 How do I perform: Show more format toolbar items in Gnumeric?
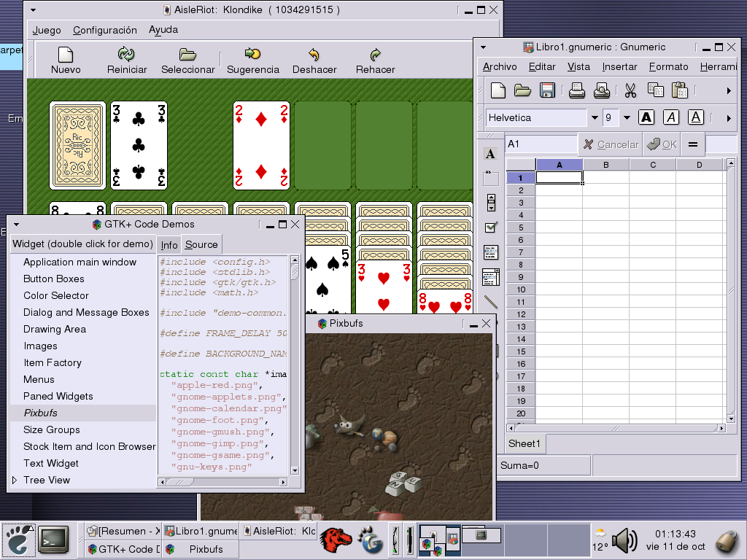tap(729, 118)
